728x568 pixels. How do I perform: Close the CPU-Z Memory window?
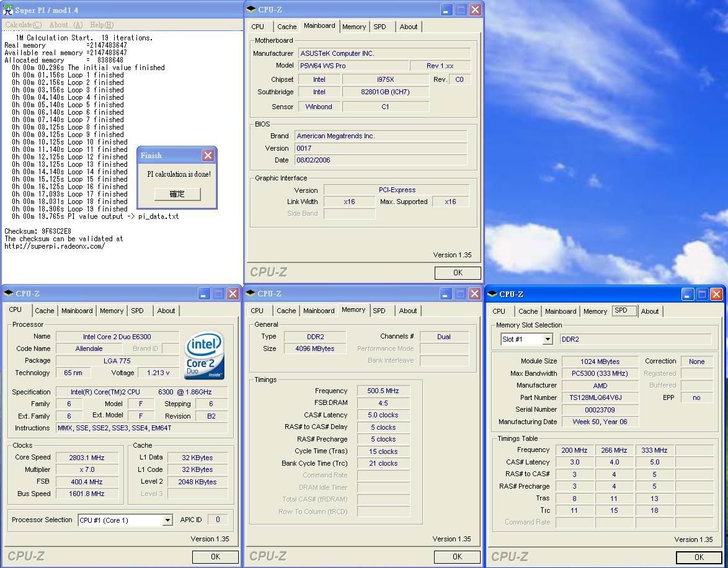coord(474,293)
